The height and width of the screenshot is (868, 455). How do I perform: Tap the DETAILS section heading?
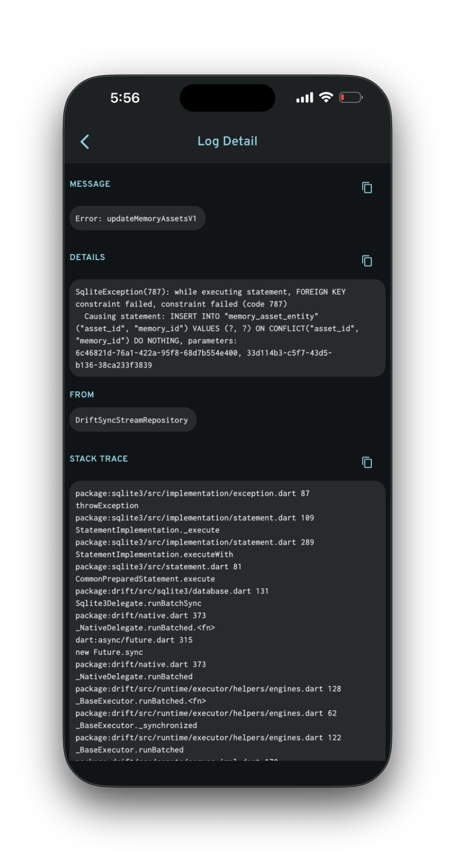88,257
